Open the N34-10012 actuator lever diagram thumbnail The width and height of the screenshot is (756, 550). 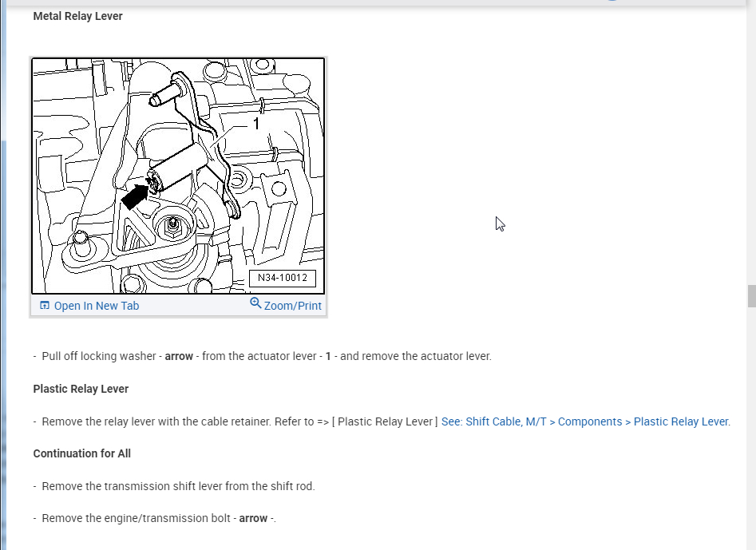coord(178,176)
